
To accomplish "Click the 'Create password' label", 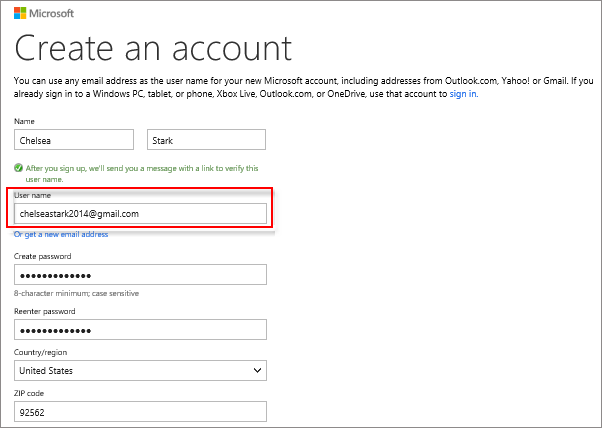I will point(43,256).
